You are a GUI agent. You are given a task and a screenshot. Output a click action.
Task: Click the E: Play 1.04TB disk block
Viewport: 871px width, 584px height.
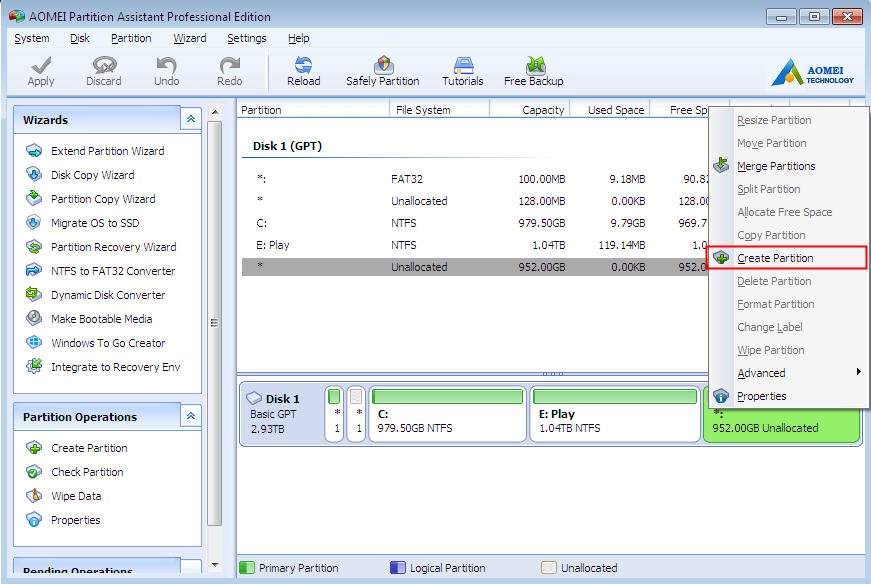[x=615, y=415]
